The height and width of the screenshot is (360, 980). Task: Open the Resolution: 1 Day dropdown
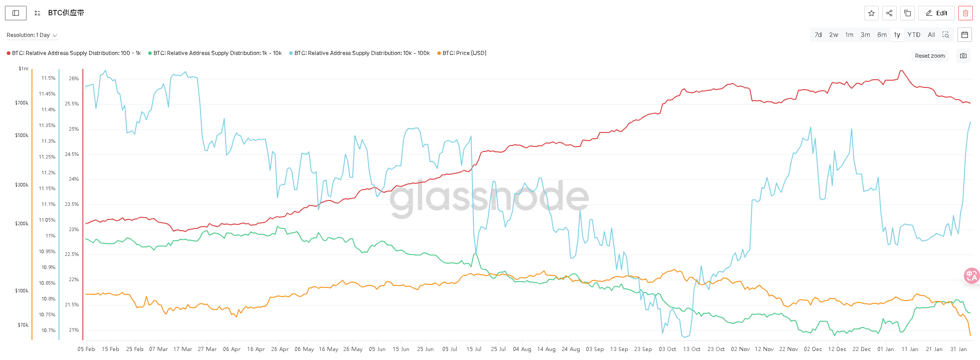[32, 35]
